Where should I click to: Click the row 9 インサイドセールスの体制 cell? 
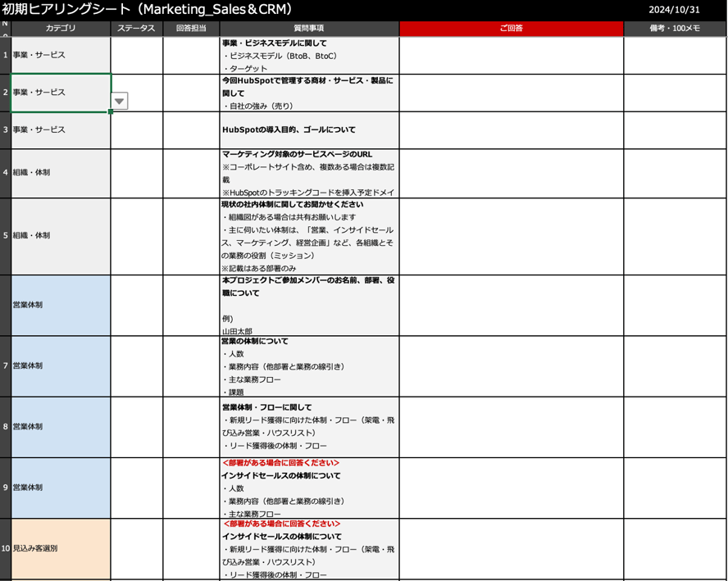309,488
